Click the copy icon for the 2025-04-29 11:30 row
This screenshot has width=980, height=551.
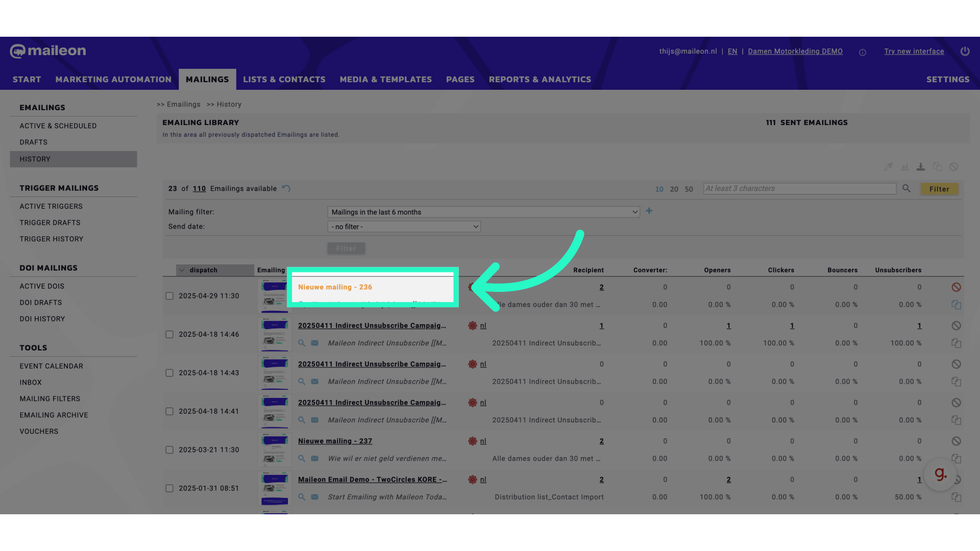[x=957, y=305]
